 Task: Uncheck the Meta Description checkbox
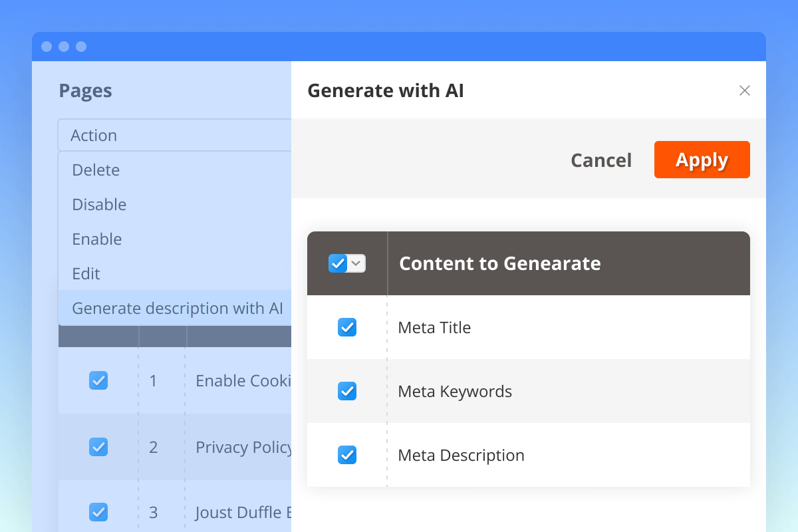tap(347, 455)
